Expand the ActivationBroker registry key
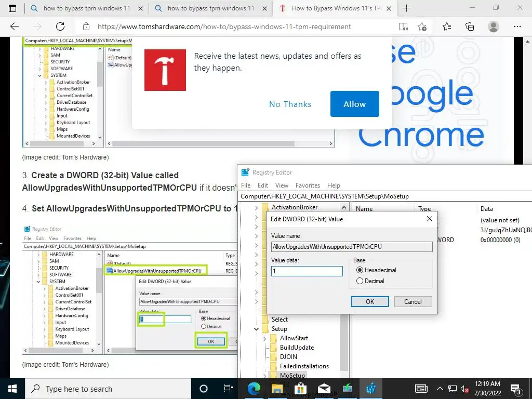Screen dimensions: 532x399 tap(256, 208)
